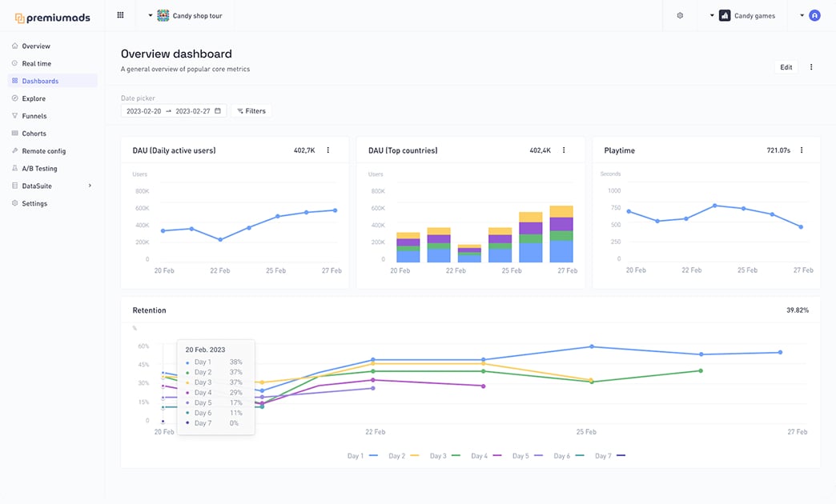This screenshot has height=504, width=836.
Task: Open dashboard more options beside Edit
Action: point(811,67)
